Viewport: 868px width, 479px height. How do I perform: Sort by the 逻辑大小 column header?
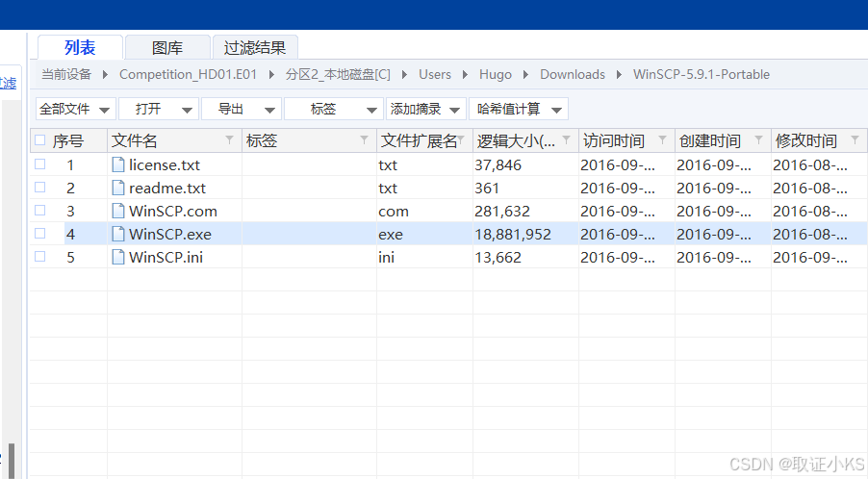point(516,140)
